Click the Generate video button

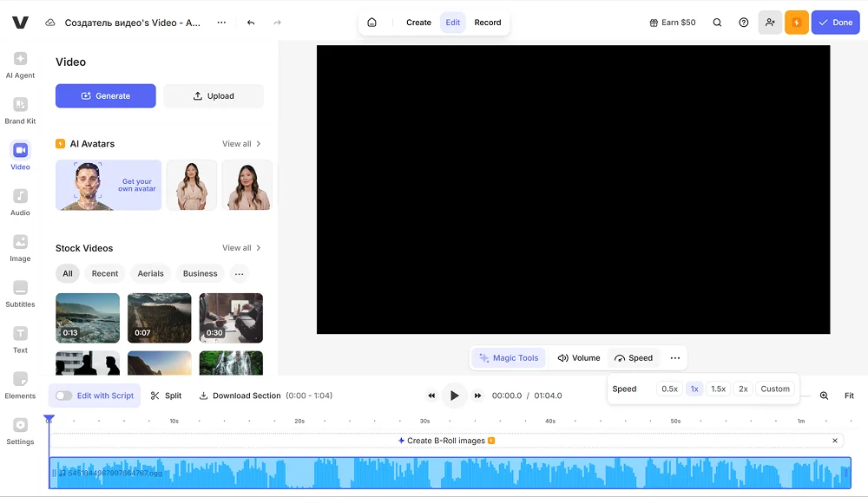pos(106,96)
